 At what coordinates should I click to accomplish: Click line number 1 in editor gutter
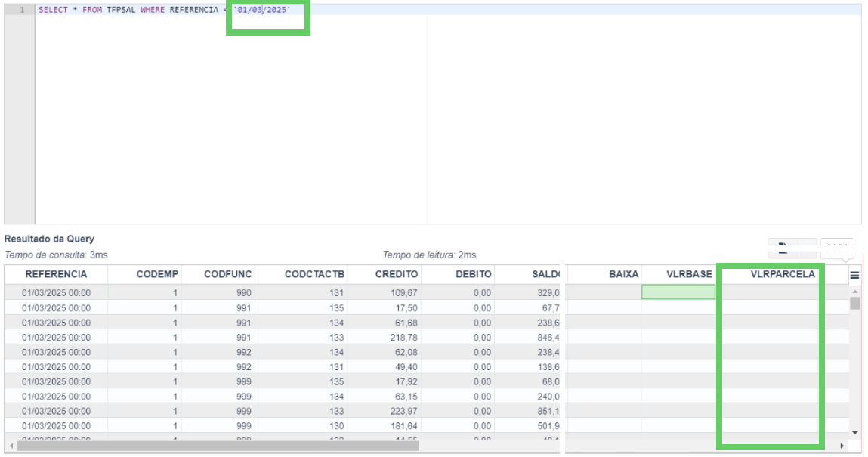[x=22, y=10]
